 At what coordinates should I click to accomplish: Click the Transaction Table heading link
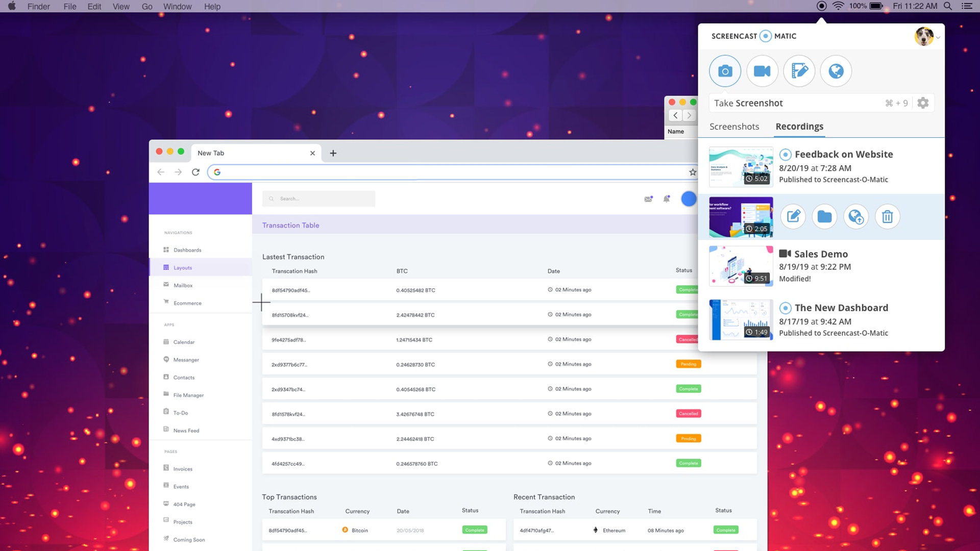[x=290, y=225]
